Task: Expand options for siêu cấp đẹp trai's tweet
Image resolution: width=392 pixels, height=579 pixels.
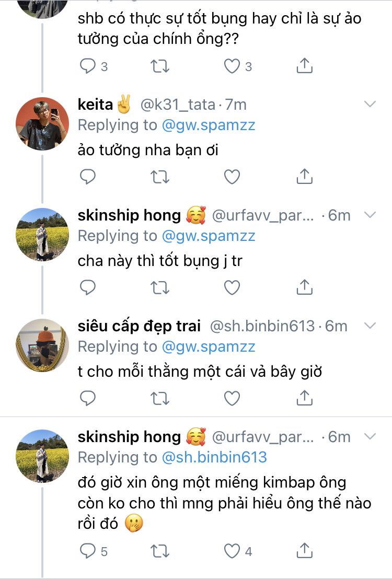Action: click(370, 326)
